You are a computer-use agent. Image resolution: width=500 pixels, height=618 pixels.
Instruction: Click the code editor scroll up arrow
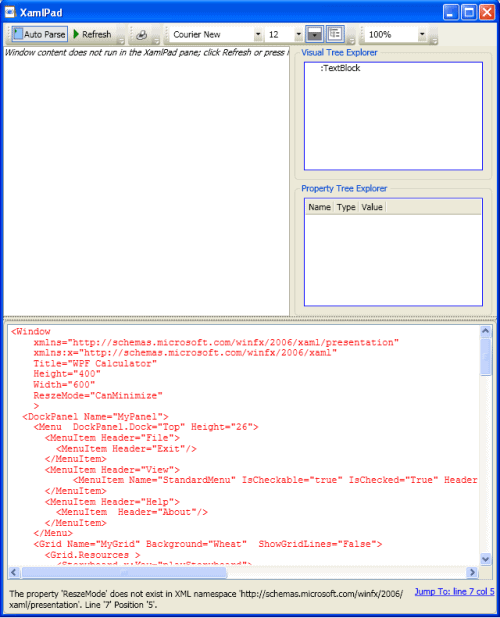point(485,331)
